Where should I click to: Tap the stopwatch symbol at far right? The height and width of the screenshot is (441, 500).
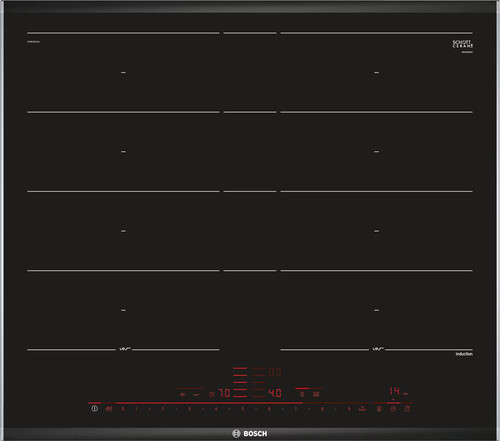(407, 409)
